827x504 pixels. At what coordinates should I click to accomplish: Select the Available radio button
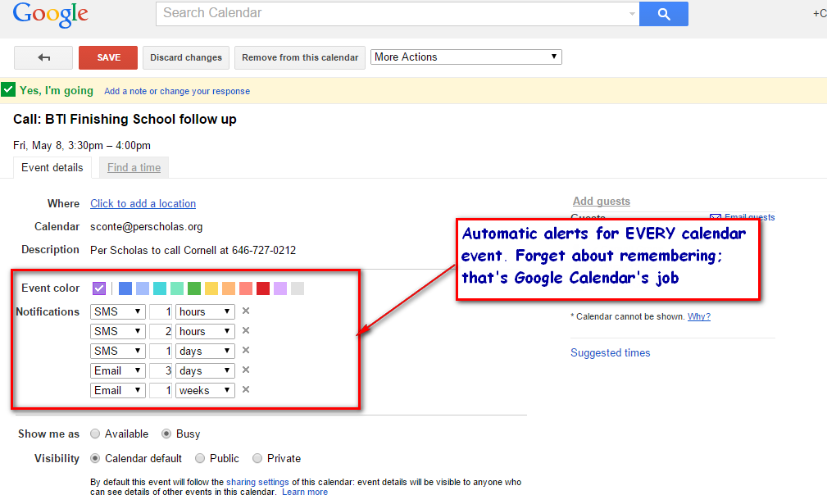click(95, 434)
